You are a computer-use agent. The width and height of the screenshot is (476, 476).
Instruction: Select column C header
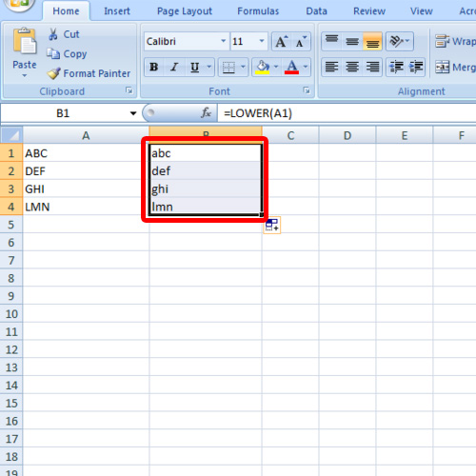(290, 135)
